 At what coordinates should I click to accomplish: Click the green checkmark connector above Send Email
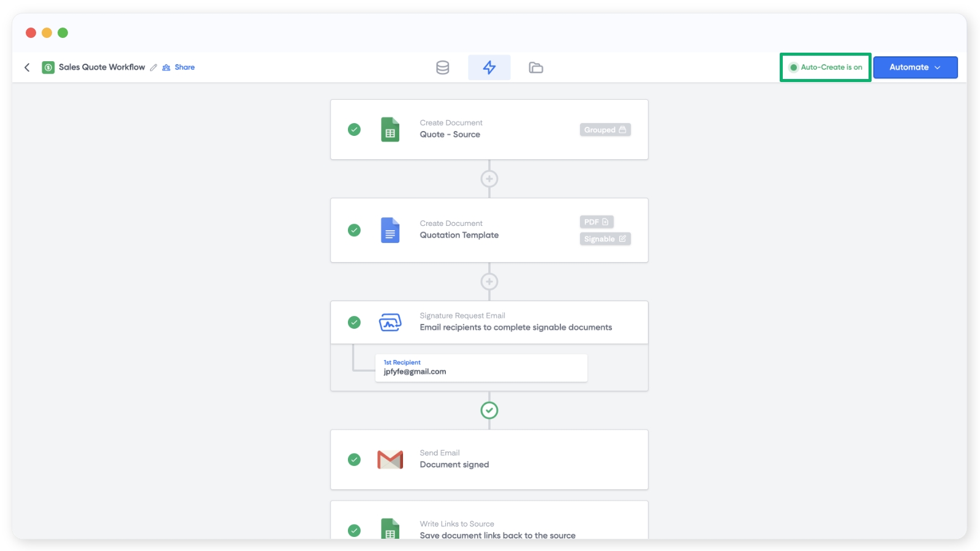coord(489,410)
